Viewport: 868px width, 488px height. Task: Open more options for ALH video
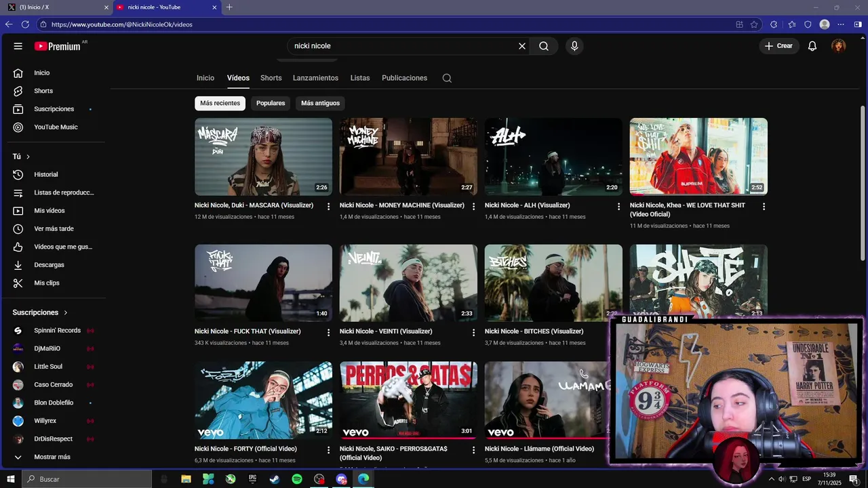click(618, 206)
